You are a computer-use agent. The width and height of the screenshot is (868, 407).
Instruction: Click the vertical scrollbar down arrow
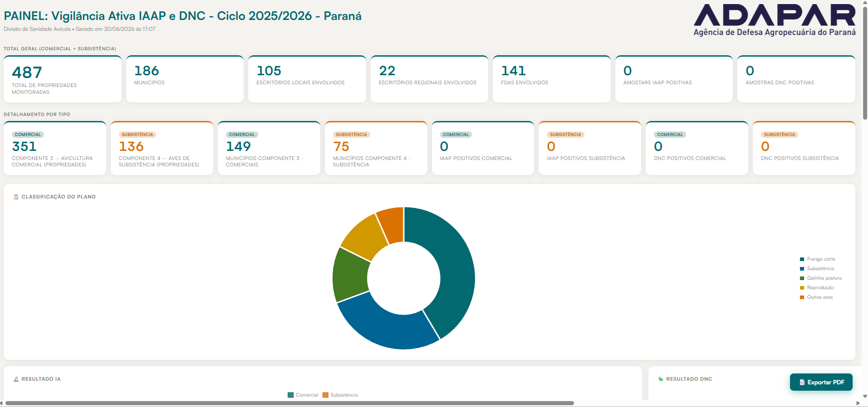click(865, 396)
